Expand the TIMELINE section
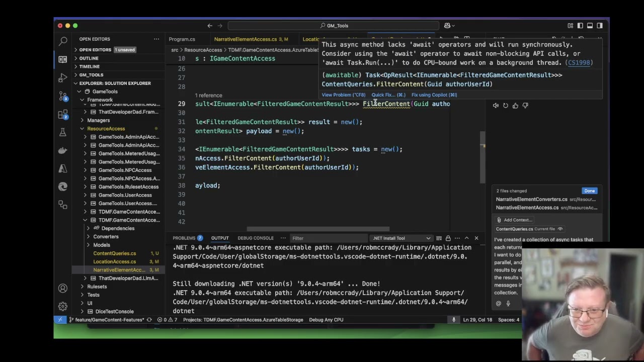Image resolution: width=644 pixels, height=362 pixels. 90,66
